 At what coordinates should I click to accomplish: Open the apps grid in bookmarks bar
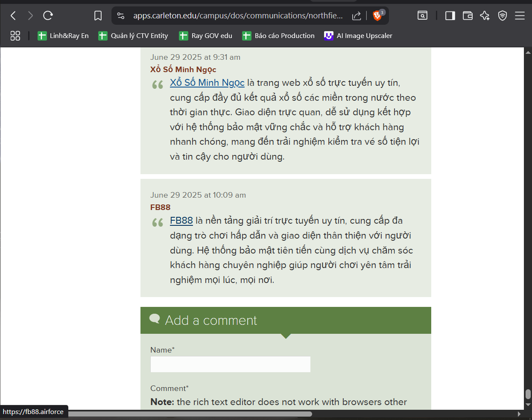[x=15, y=36]
